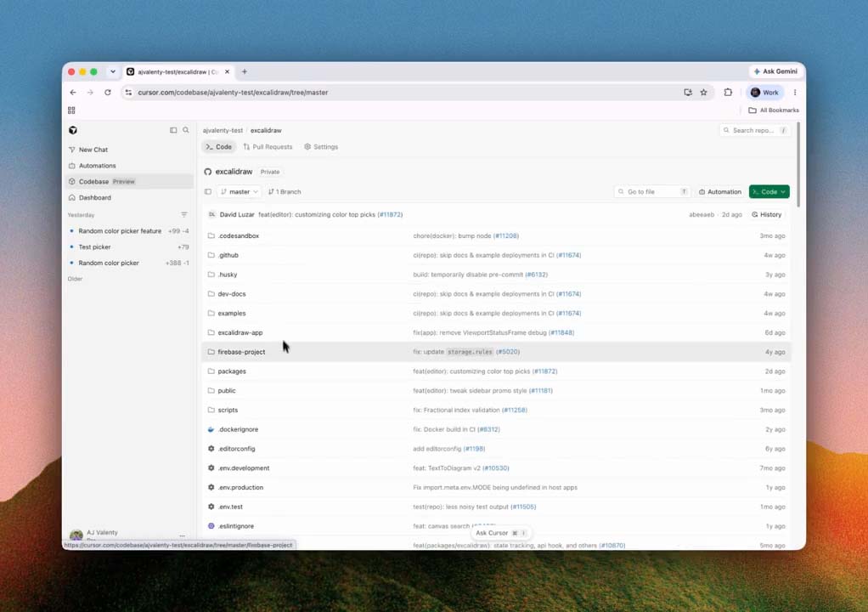Viewport: 868px width, 612px height.
Task: Click the .eslintignore file icon
Action: [x=211, y=526]
